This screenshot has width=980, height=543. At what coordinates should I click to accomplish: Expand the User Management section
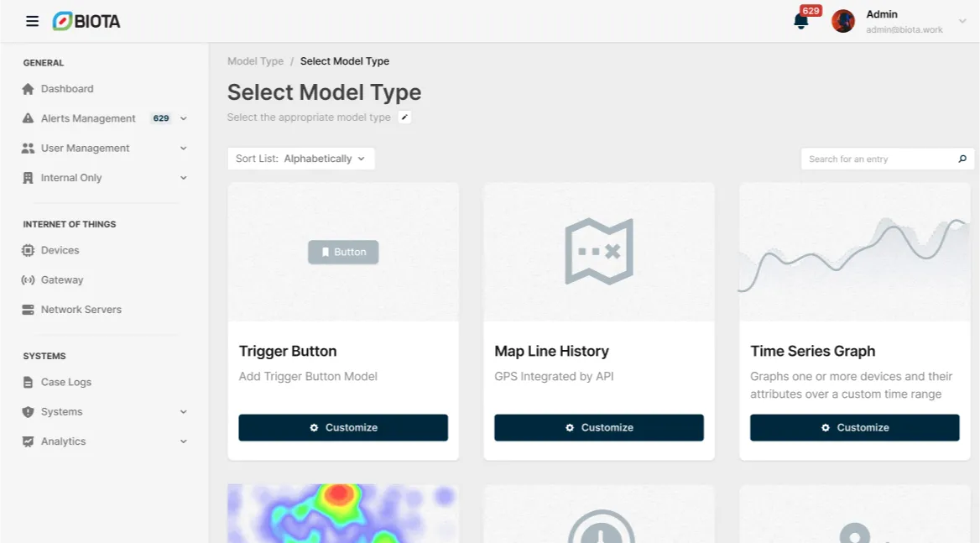pyautogui.click(x=184, y=149)
